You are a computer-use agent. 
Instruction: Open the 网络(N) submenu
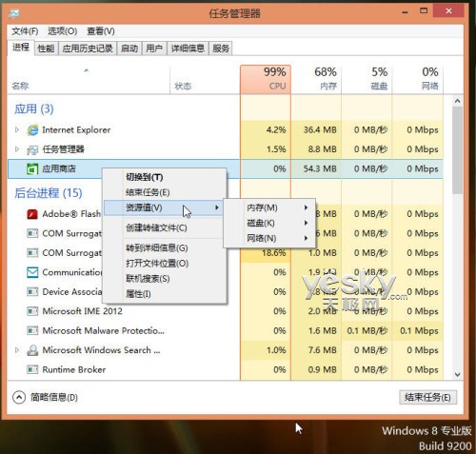coord(269,238)
